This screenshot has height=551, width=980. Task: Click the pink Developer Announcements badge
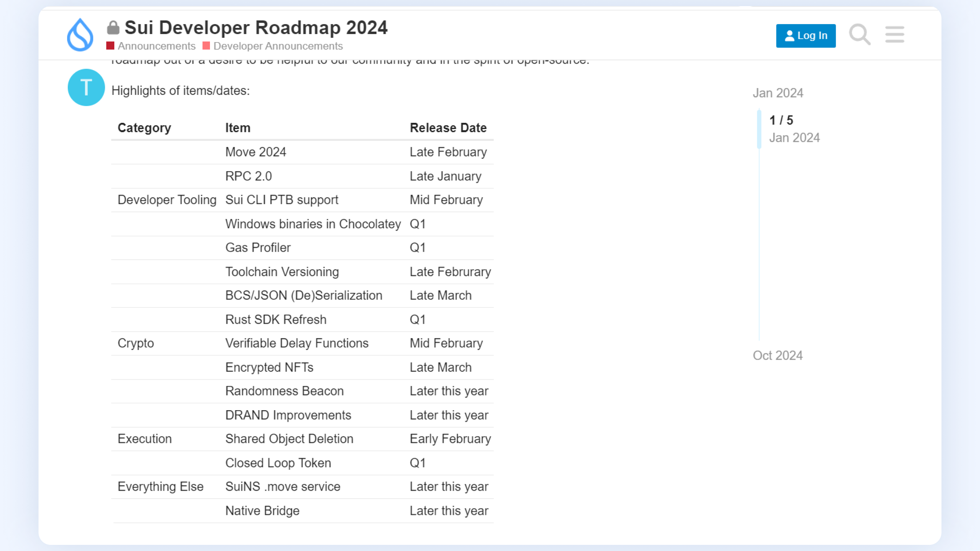click(206, 46)
